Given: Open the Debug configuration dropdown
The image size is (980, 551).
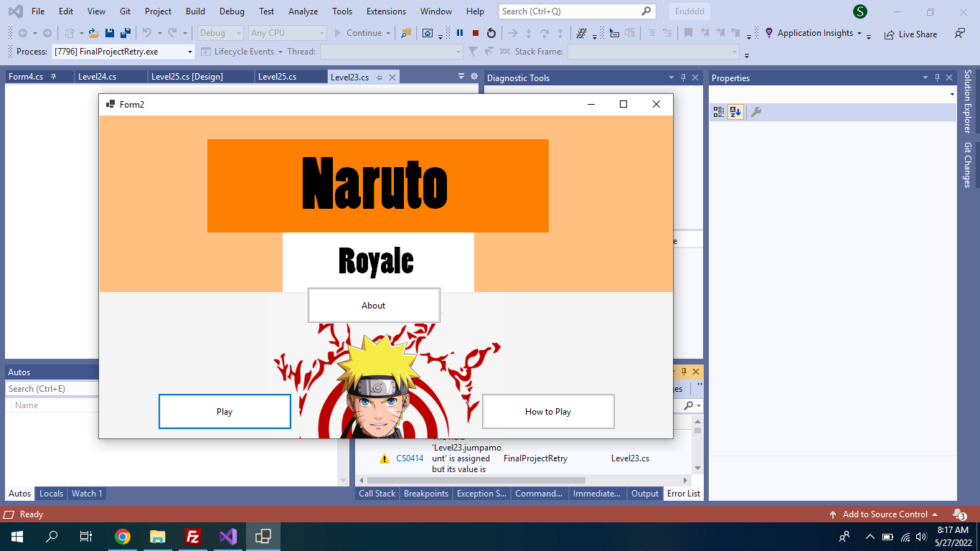Looking at the screenshot, I should click(x=221, y=33).
